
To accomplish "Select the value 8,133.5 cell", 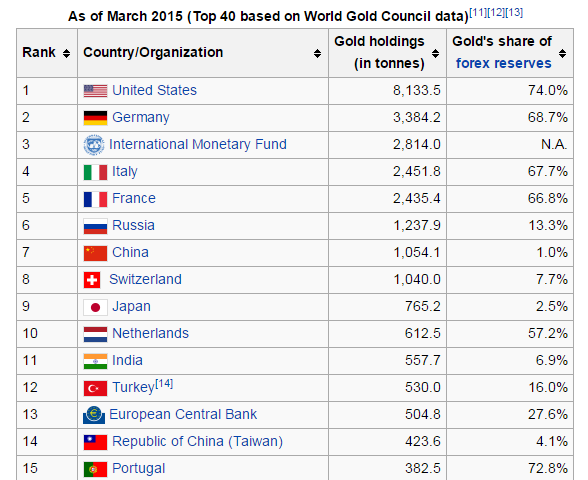I will point(387,91).
